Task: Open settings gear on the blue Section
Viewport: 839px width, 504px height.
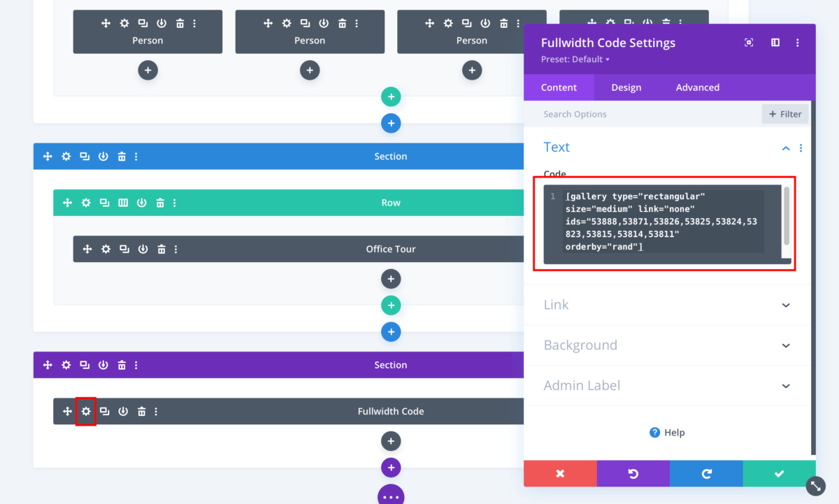Action: (x=66, y=156)
